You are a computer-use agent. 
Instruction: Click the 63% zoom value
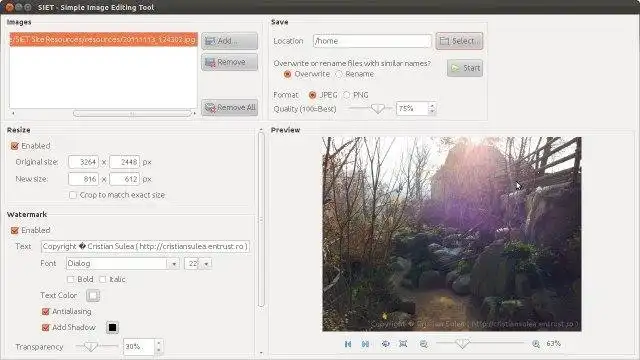pos(553,344)
